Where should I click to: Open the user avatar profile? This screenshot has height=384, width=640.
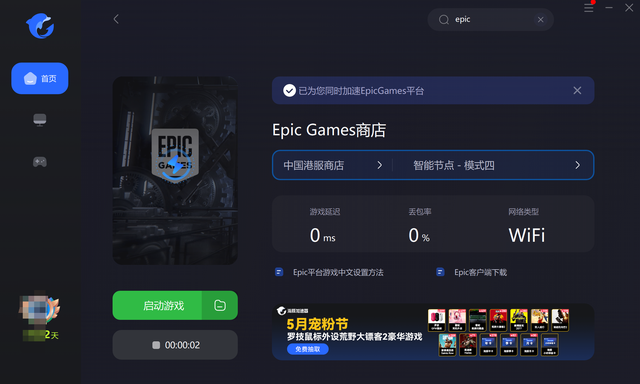(39, 309)
